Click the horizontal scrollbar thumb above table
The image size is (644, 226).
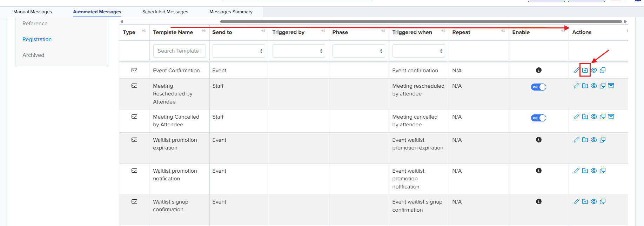421,21
